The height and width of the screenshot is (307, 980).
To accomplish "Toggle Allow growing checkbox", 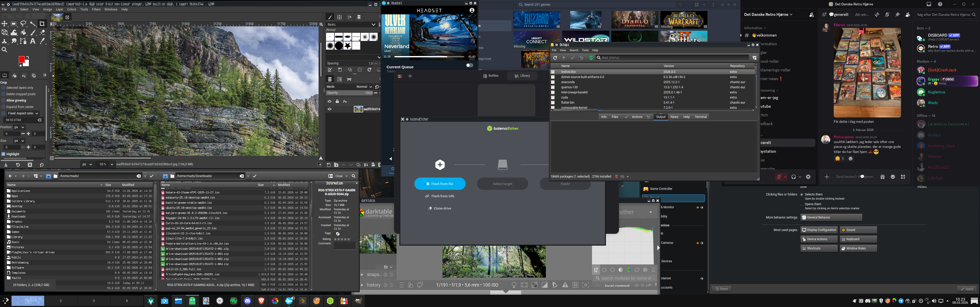I will tap(3, 101).
